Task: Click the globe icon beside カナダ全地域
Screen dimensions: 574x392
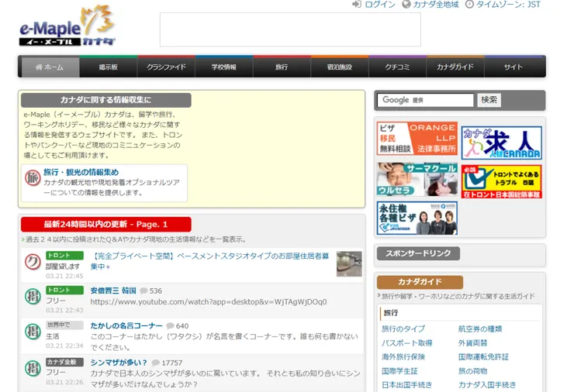Action: 406,5
